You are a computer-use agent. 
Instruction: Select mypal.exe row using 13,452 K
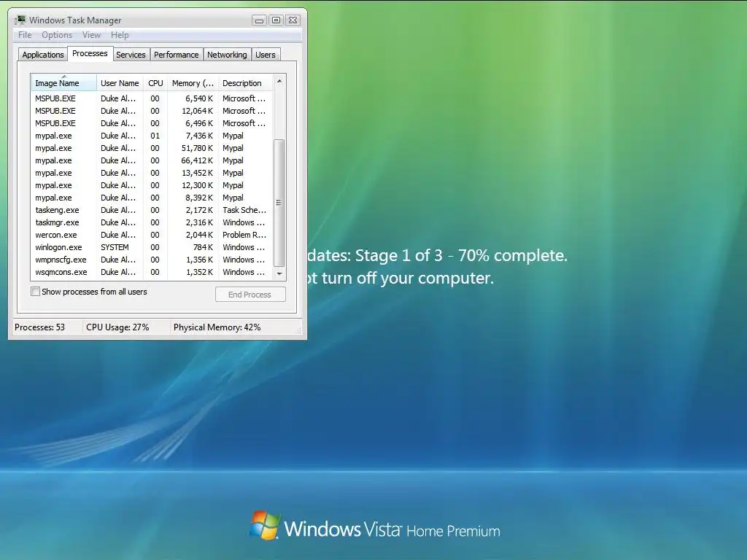[152, 172]
